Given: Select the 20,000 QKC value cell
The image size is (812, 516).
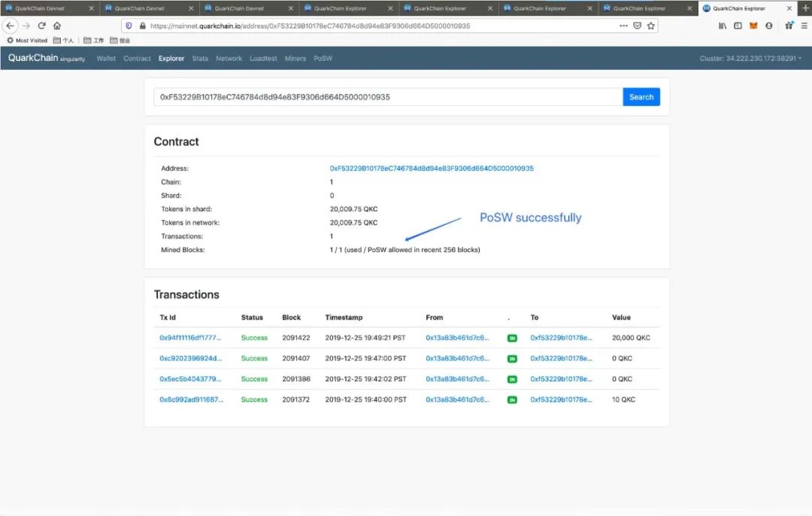Looking at the screenshot, I should pyautogui.click(x=631, y=338).
